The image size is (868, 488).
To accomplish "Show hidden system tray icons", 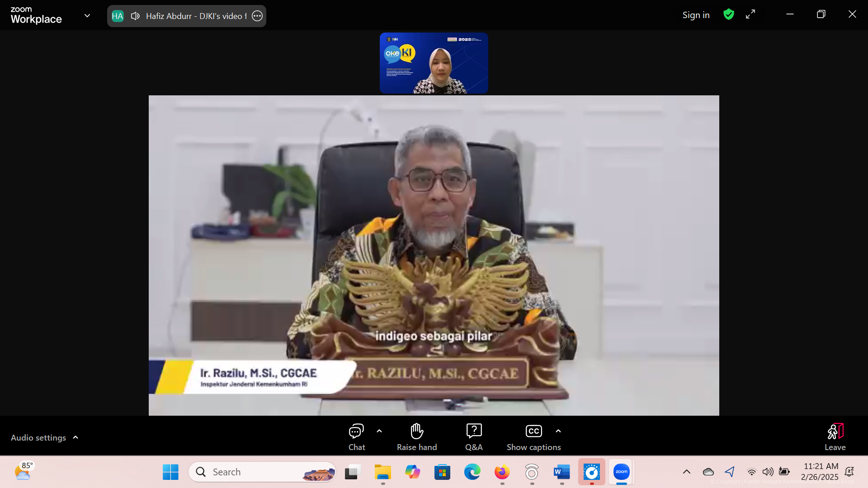I will click(686, 472).
